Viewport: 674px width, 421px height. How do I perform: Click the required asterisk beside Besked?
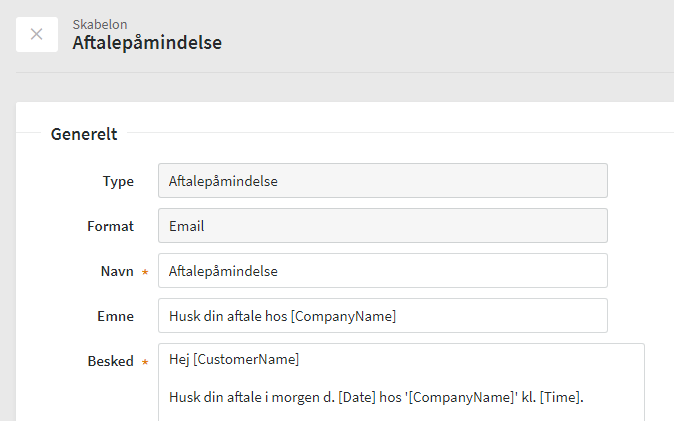(x=145, y=362)
